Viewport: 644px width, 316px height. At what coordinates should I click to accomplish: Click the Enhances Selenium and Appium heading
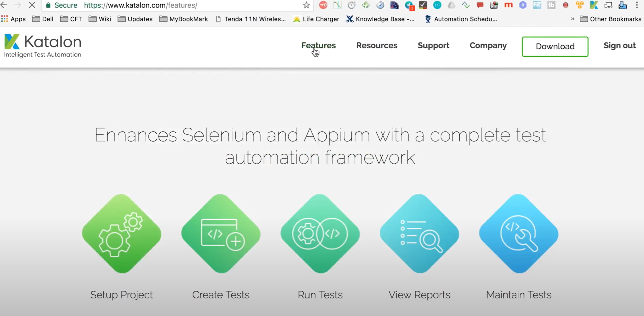[320, 146]
